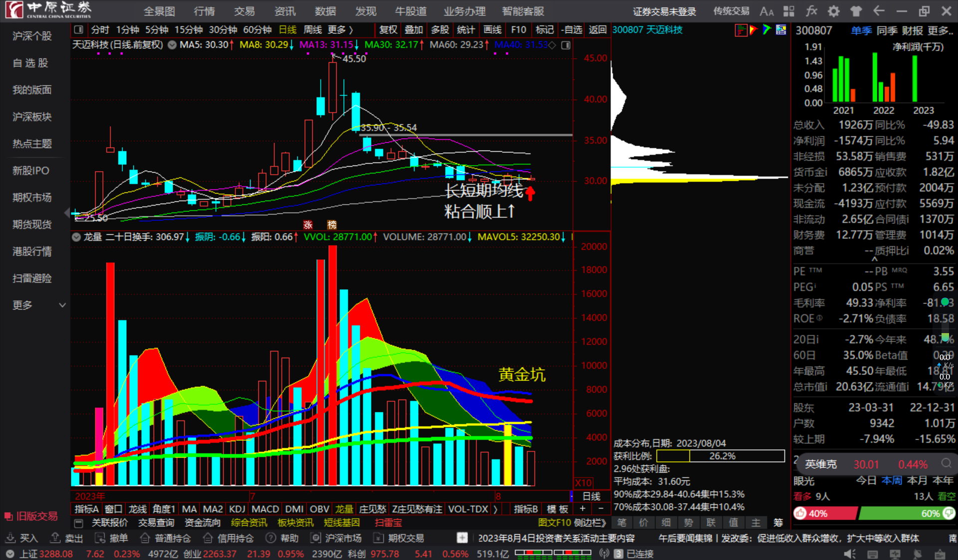Viewport: 958px width, 560px height.
Task: Toggle the circular arrow beside 龙量 indicator
Action: pyautogui.click(x=76, y=237)
